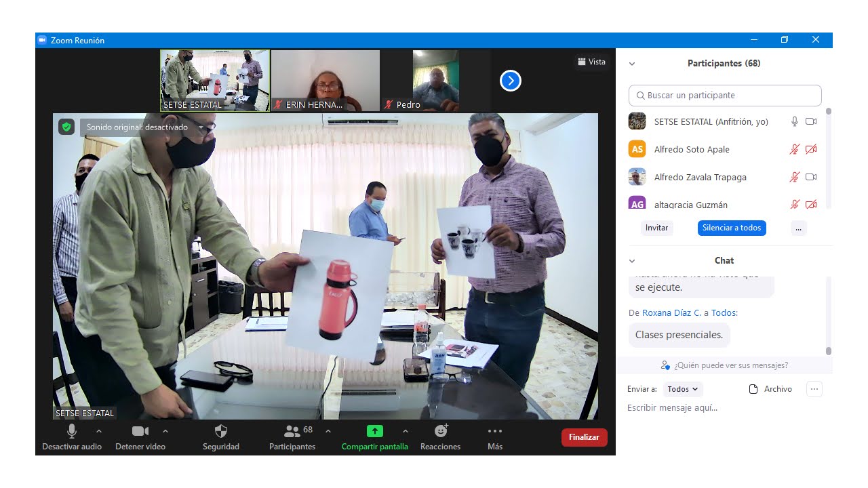This screenshot has height=488, width=868.
Task: Open the Seguridad shield icon
Action: point(221,431)
